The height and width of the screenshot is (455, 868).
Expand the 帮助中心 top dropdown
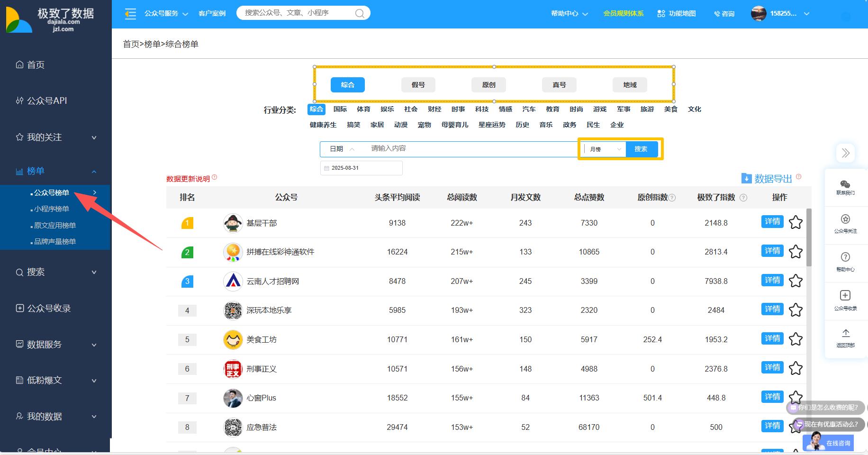click(x=569, y=13)
